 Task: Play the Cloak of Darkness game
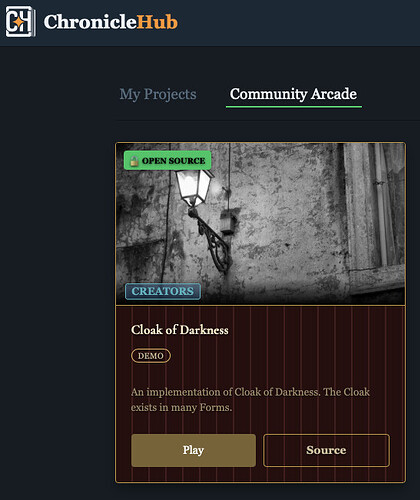pos(193,450)
